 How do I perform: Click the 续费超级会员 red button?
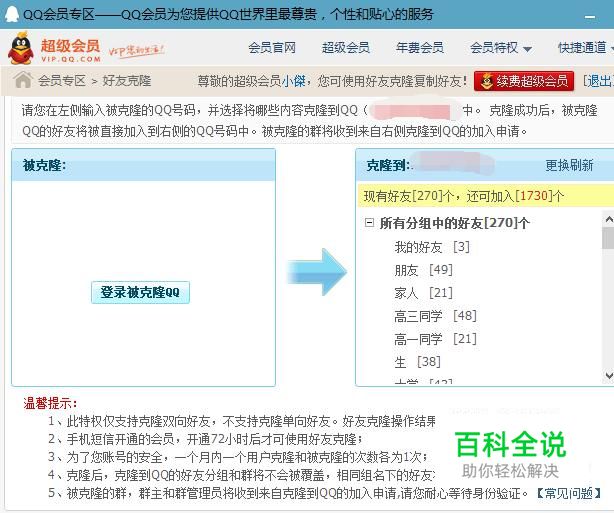pyautogui.click(x=524, y=81)
